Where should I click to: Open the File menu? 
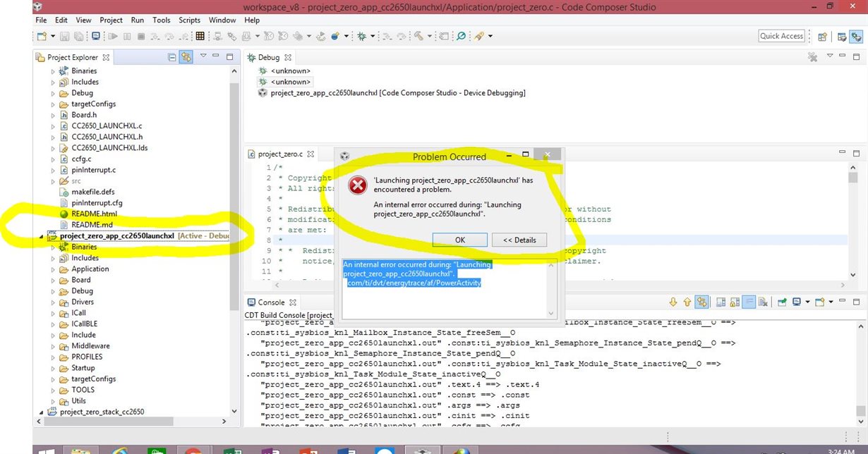(41, 20)
